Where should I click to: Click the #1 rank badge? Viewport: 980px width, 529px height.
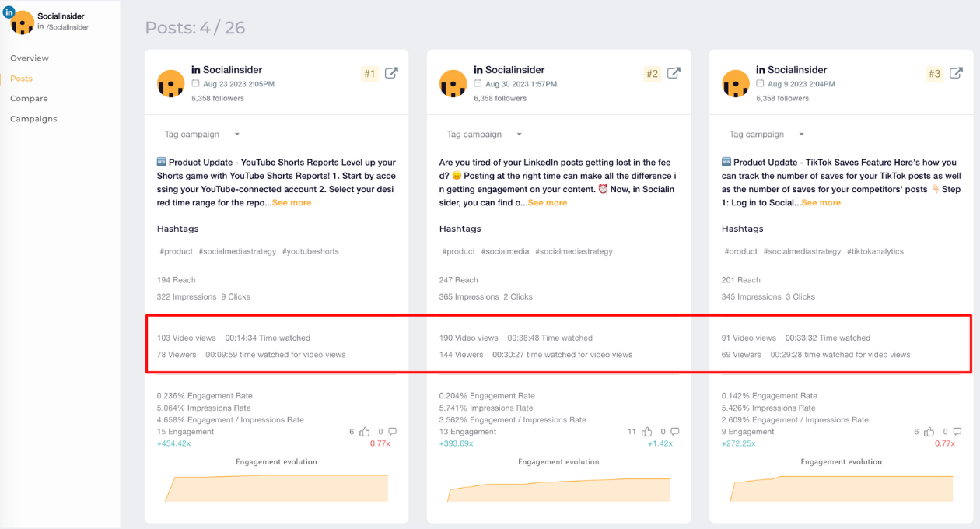pos(369,74)
